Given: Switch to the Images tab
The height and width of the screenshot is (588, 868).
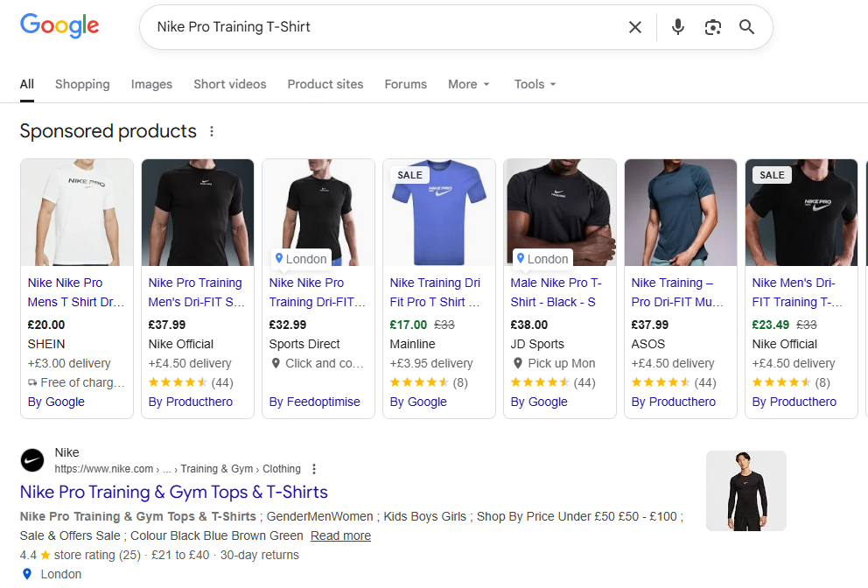Looking at the screenshot, I should click(x=151, y=85).
